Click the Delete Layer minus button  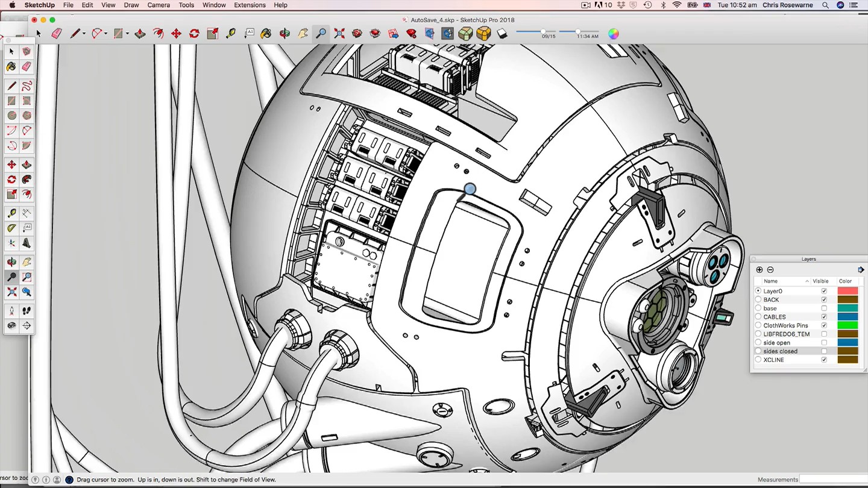tap(770, 270)
